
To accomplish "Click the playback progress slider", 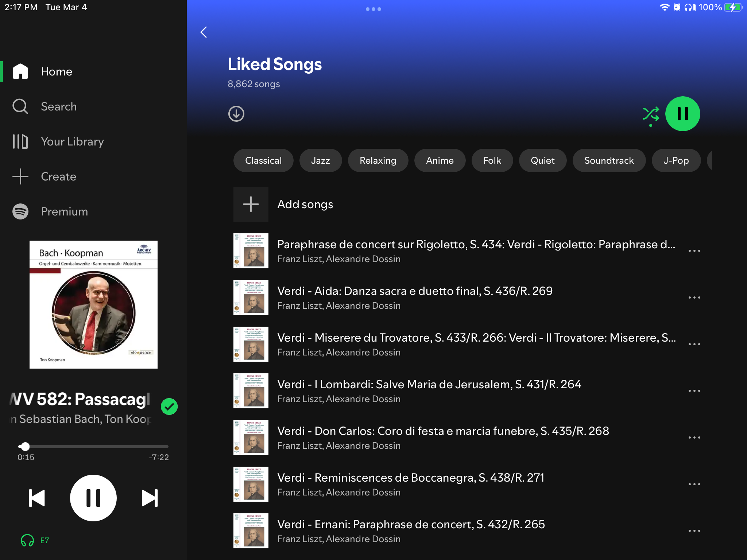I will (x=93, y=446).
